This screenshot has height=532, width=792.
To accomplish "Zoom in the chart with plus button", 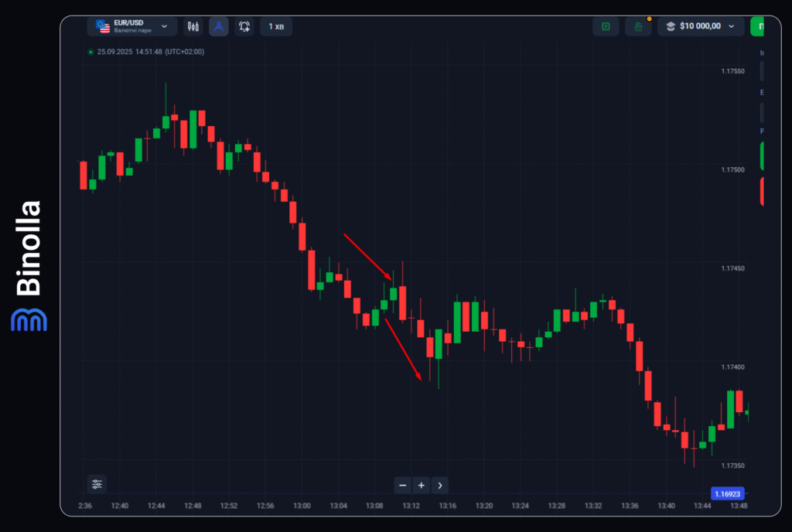I will point(421,486).
